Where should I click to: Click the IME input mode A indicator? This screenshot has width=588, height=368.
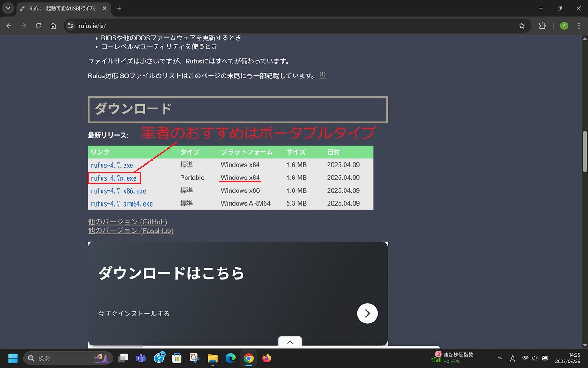513,358
